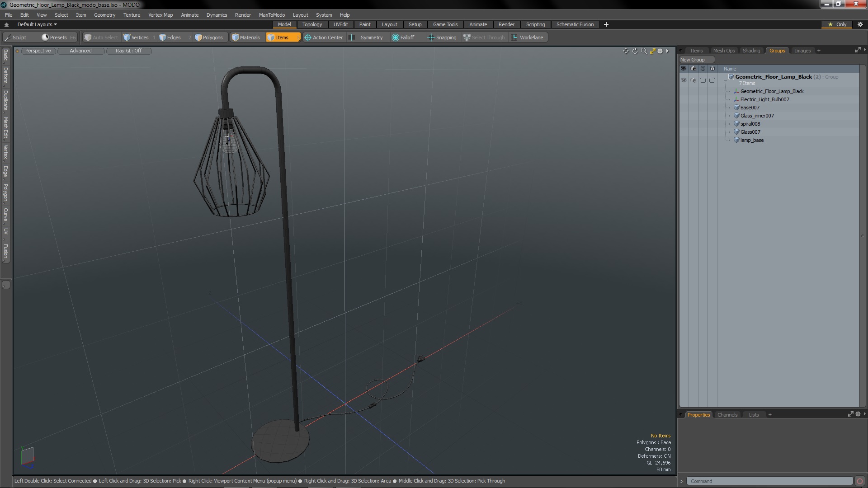868x488 pixels.
Task: Click the Command input field
Action: pos(769,481)
